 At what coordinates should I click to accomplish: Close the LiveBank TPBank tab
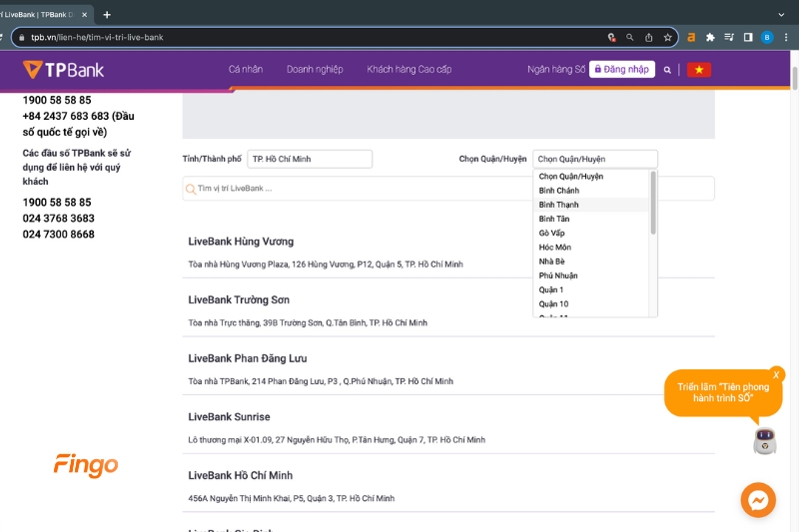click(x=85, y=15)
